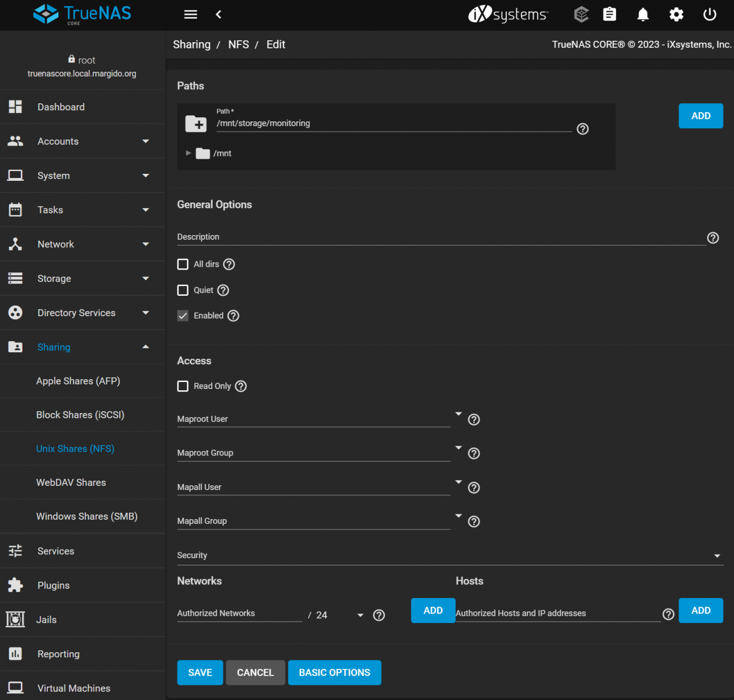The width and height of the screenshot is (734, 700).
Task: Show help for Quiet option
Action: tap(223, 290)
